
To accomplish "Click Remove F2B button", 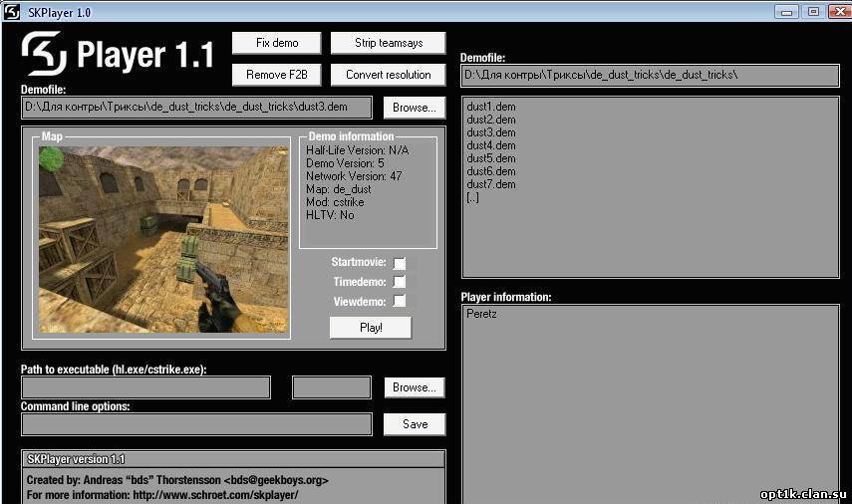I will point(277,75).
